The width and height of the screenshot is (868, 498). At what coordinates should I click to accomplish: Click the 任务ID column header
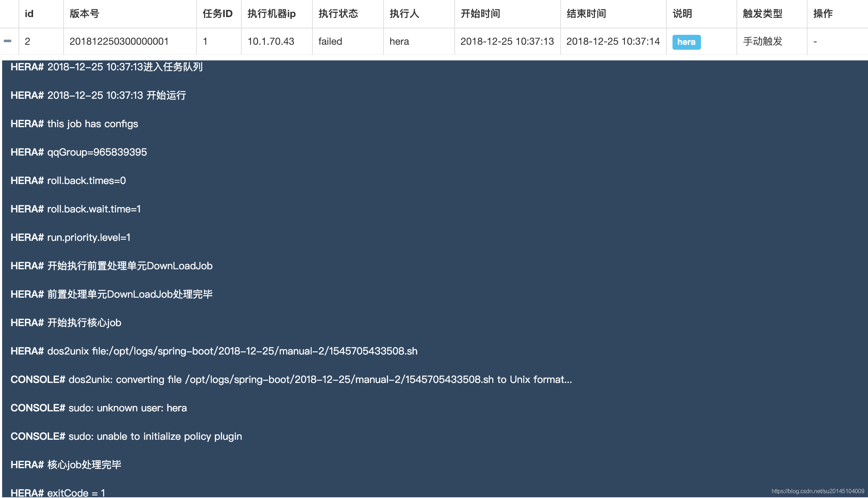(217, 13)
